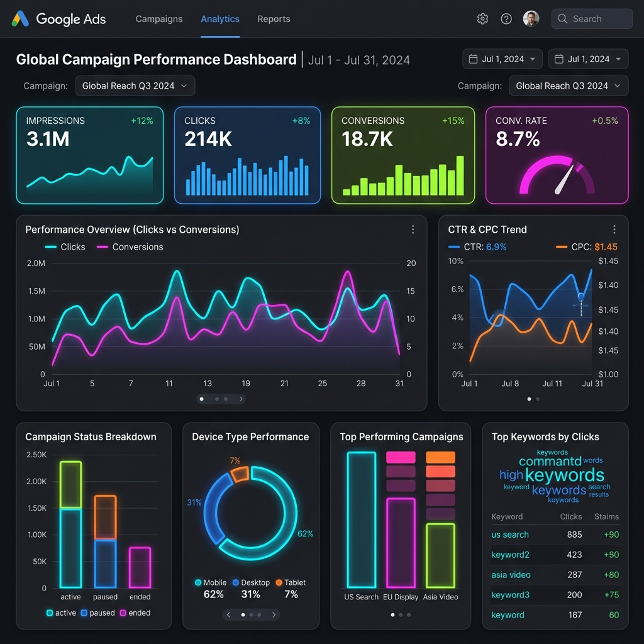
Task: Open the 'asia video' keyword link
Action: (511, 575)
